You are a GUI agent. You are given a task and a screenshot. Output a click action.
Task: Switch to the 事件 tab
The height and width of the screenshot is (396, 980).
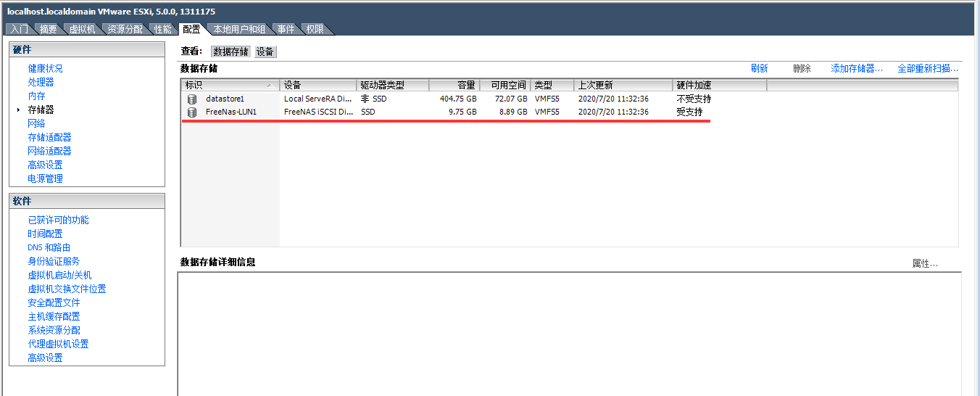[286, 29]
